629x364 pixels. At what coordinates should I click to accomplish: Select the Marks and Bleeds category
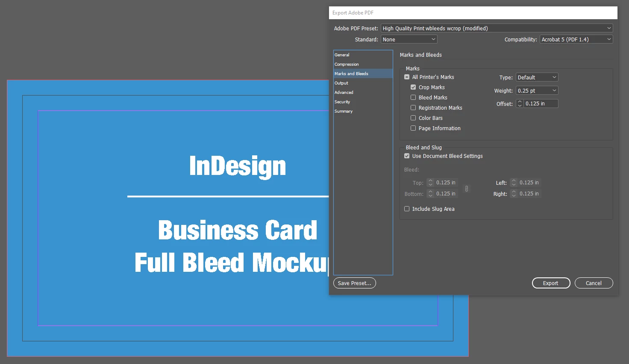pos(363,74)
